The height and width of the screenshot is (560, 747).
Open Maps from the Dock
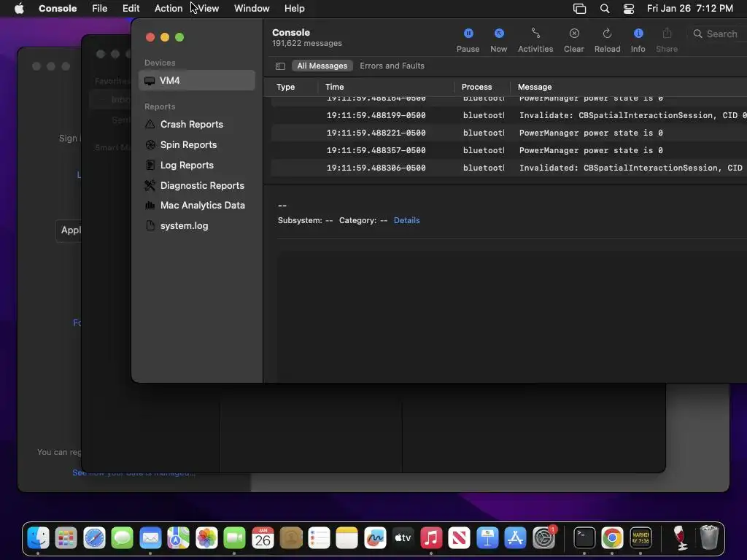click(178, 538)
